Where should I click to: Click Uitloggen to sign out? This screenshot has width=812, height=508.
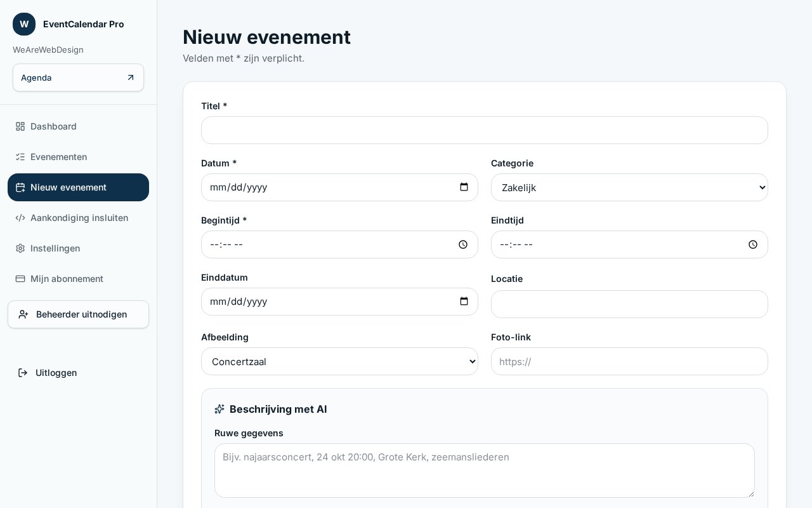pos(78,373)
